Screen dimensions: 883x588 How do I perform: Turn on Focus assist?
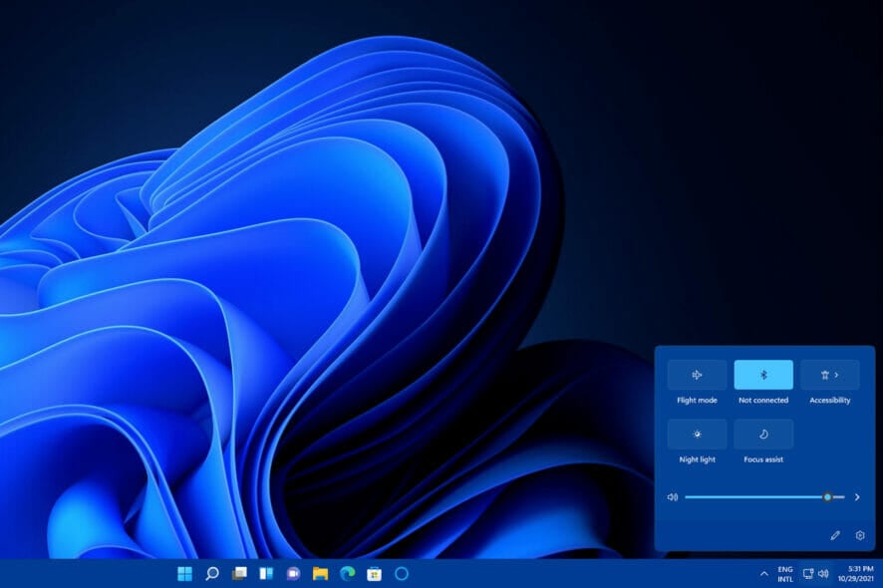[763, 434]
